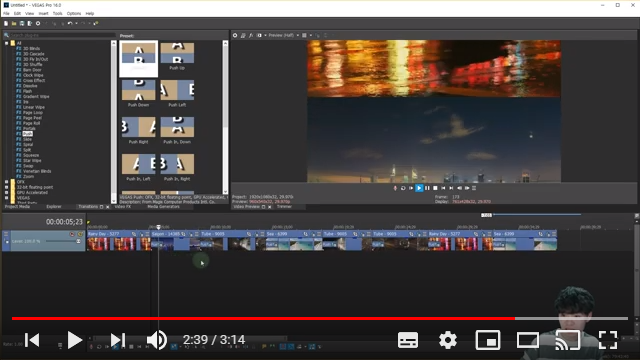The width and height of the screenshot is (640, 360).
Task: Click the preview Stop button
Action: tap(435, 188)
